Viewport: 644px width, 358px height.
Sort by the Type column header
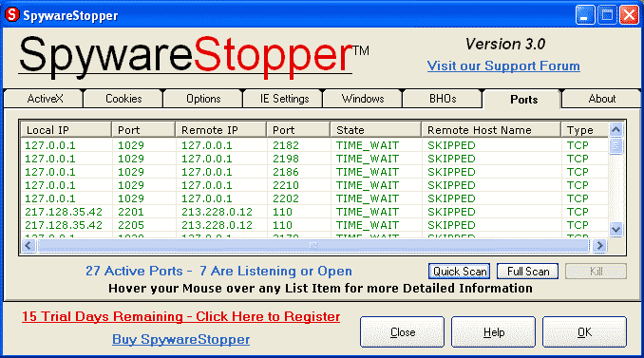pyautogui.click(x=584, y=130)
